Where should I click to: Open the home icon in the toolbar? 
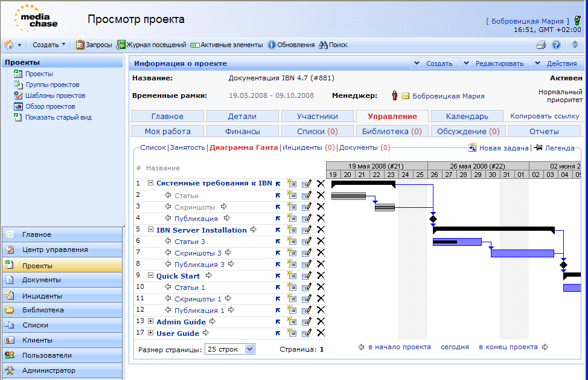(9, 45)
